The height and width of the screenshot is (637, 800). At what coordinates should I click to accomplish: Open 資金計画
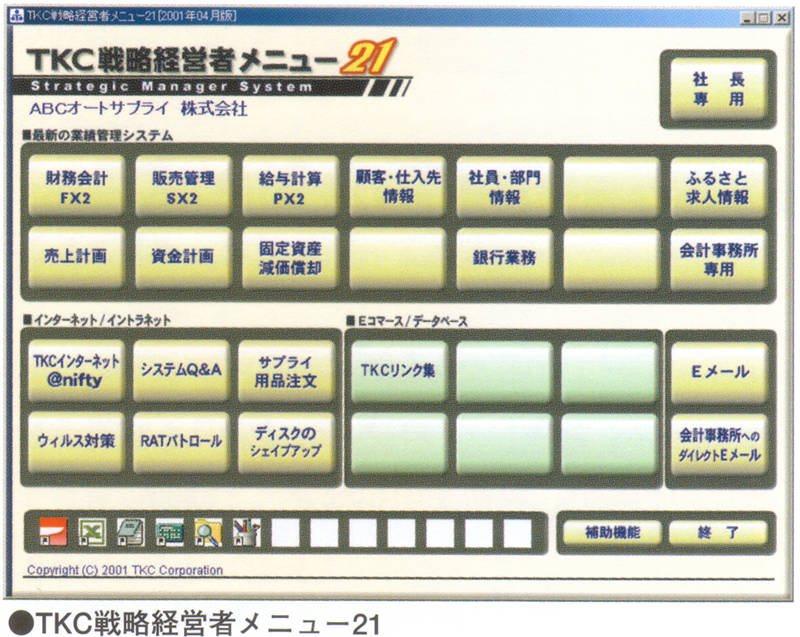click(x=183, y=258)
